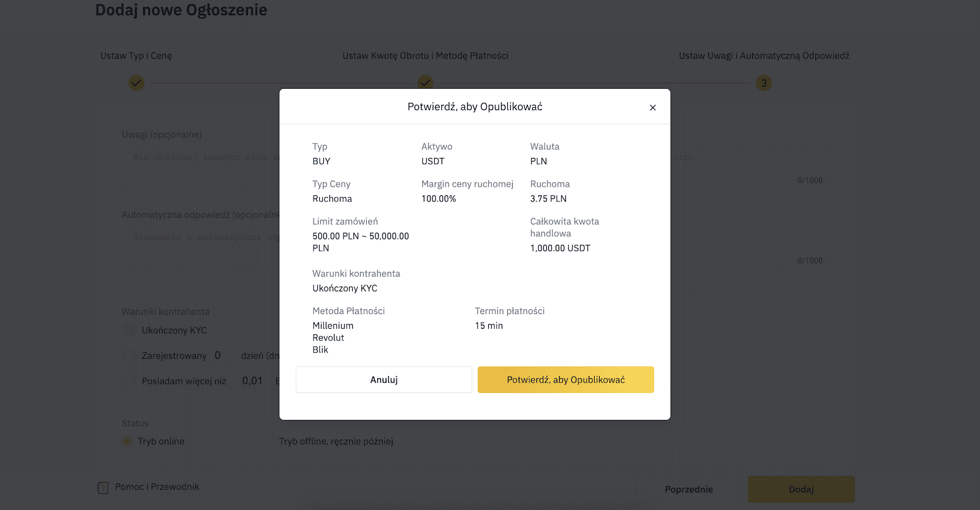Open Pomoc i Przewodnik link
Image resolution: width=980 pixels, height=510 pixels.
[x=157, y=487]
